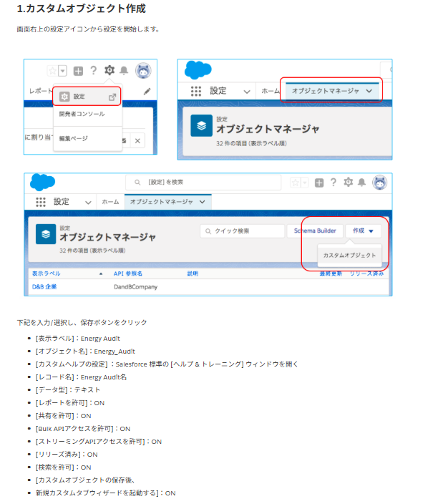Choose 設定 in the gear dropdown menu
The height and width of the screenshot is (504, 438).
tap(87, 97)
